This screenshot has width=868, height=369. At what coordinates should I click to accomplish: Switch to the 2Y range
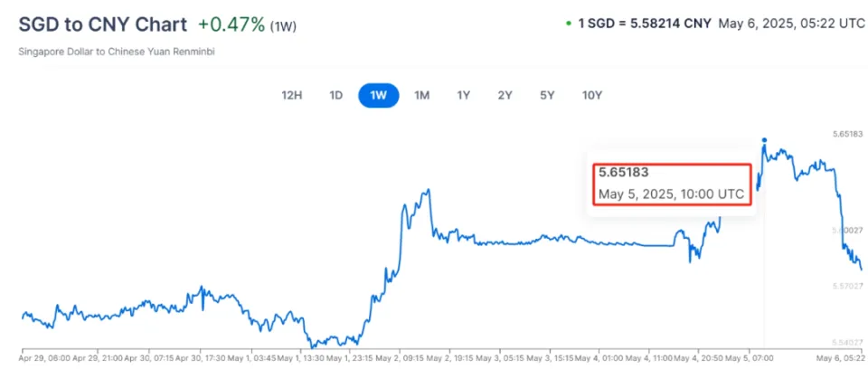pyautogui.click(x=505, y=95)
